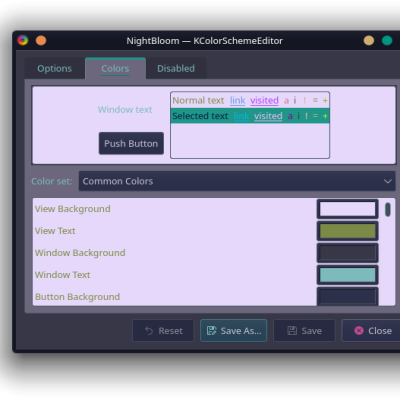Click the Save button
Screen dimensions: 400x400
(x=304, y=331)
